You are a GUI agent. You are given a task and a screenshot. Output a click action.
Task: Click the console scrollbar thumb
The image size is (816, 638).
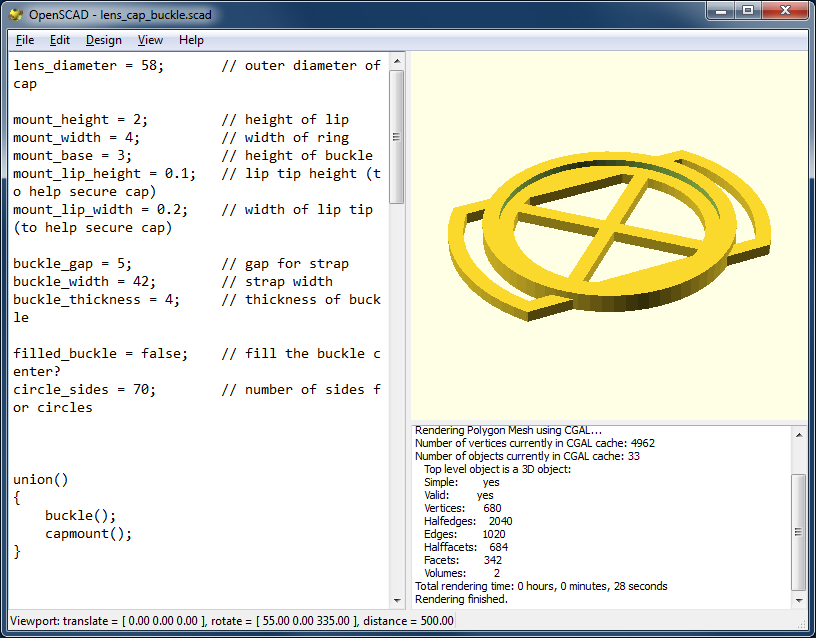coord(798,532)
